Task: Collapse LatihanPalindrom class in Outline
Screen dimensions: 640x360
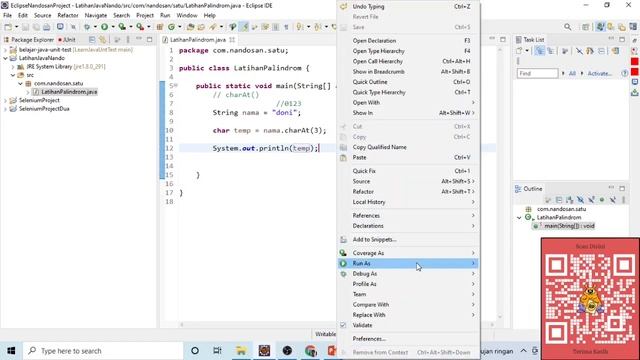Action: pos(519,218)
